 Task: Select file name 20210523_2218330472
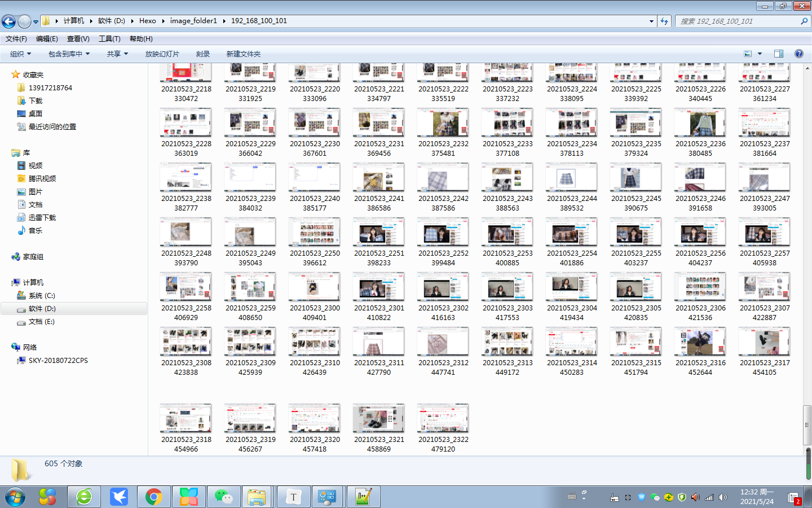[x=186, y=94]
